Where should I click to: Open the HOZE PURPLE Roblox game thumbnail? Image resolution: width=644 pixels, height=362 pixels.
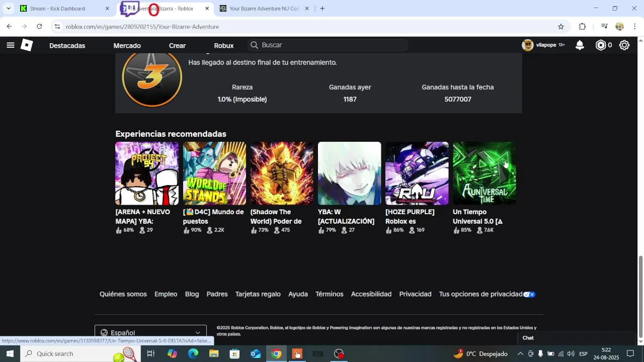click(417, 173)
